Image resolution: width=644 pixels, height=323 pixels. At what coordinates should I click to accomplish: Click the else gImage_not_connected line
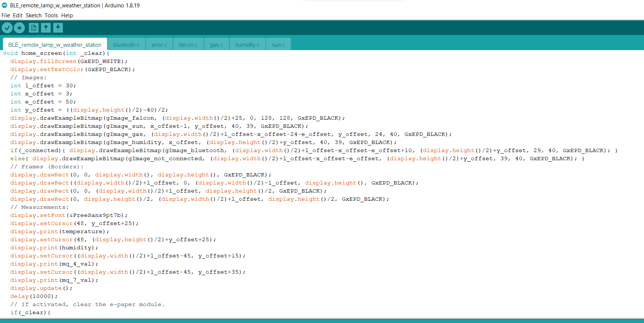(x=297, y=158)
